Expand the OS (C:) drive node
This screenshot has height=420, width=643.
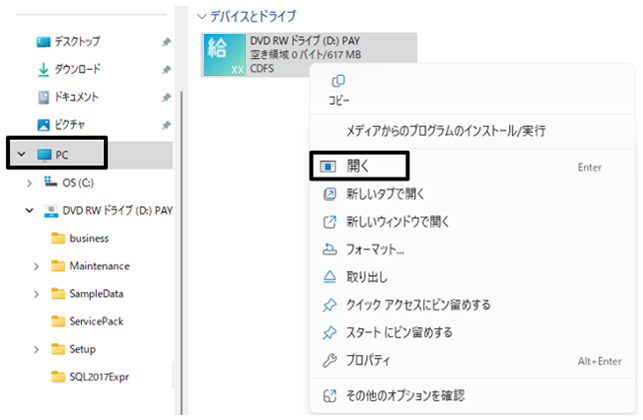29,183
